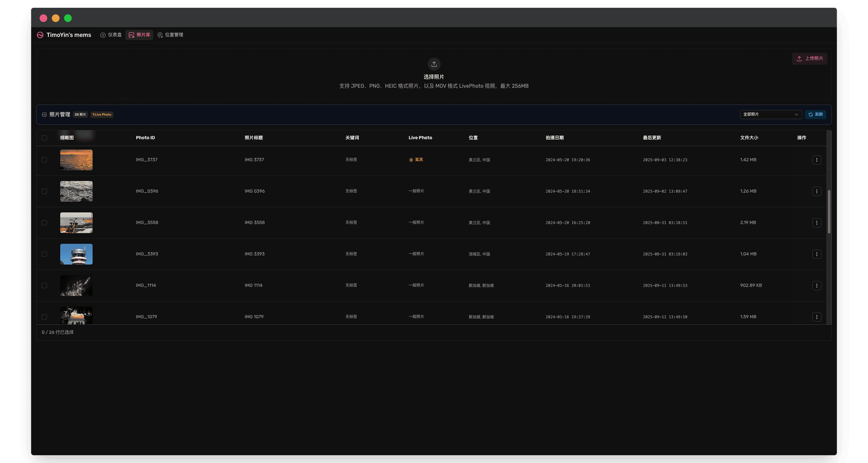Click the 0 / 26 行已选择 status text
The image size is (868, 463).
(58, 332)
